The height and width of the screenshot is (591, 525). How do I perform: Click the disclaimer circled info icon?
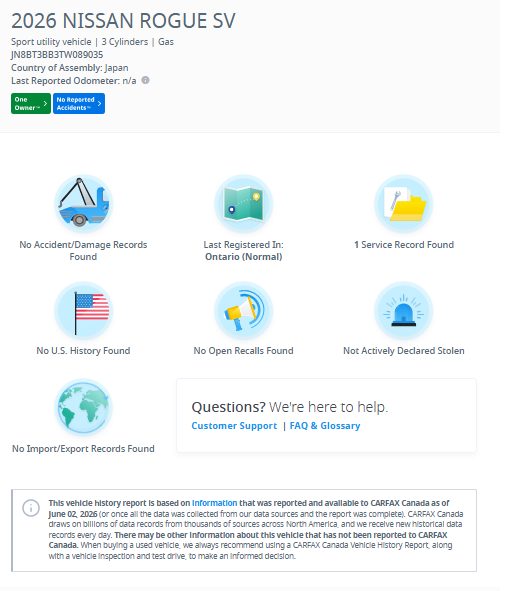(31, 508)
